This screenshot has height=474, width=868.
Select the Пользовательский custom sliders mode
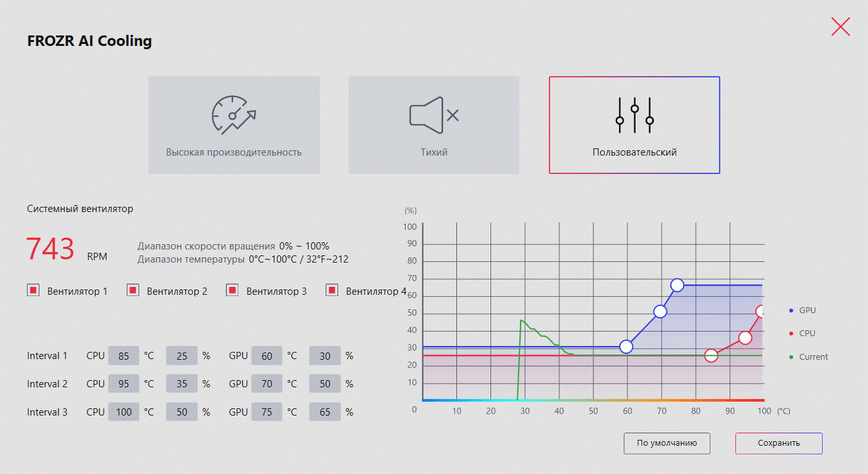634,125
